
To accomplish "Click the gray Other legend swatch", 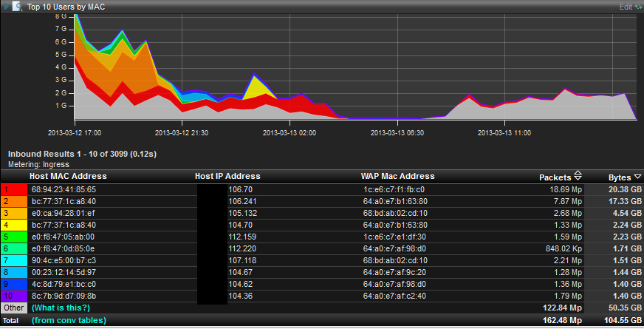I will 13,308.
